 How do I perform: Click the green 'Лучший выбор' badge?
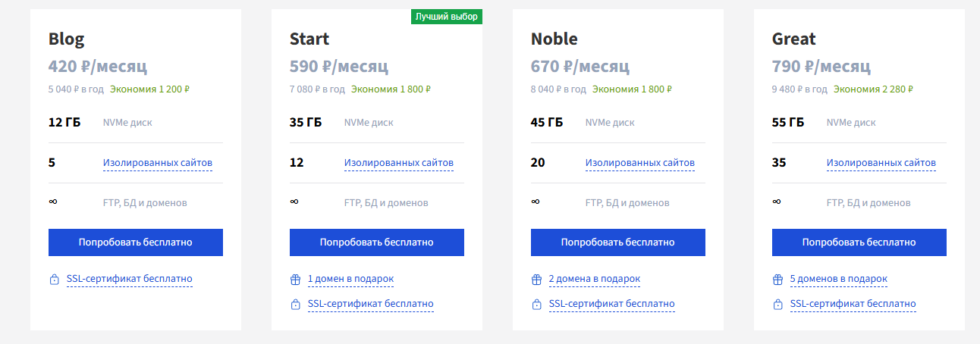point(447,17)
